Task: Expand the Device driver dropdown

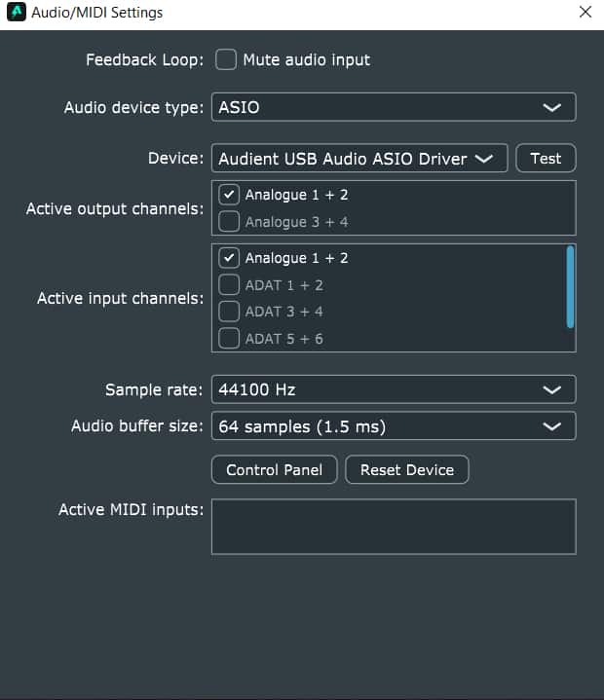Action: click(x=359, y=159)
